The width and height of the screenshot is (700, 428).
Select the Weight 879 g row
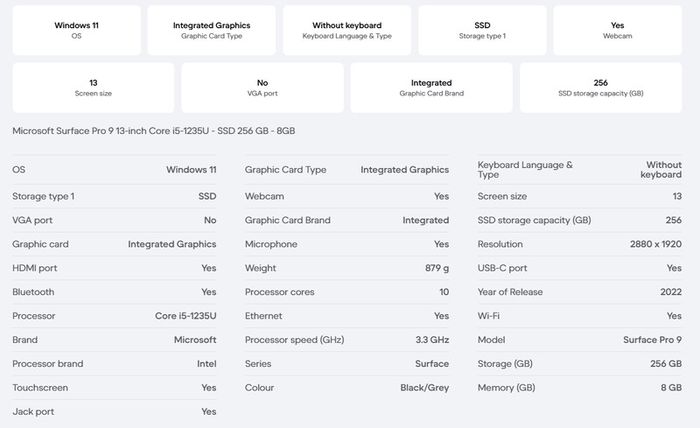click(x=347, y=268)
